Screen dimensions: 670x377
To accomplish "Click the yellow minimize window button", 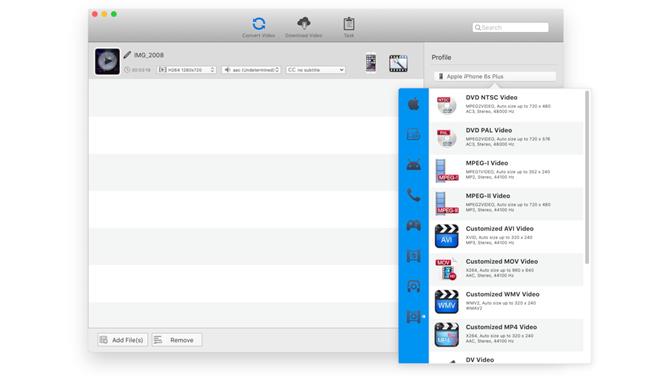I will [104, 14].
